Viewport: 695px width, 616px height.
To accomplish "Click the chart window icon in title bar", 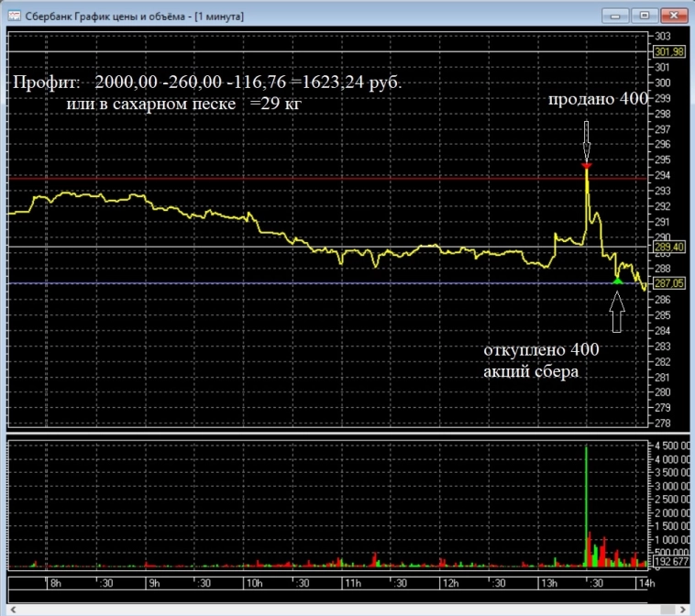I will (x=15, y=15).
